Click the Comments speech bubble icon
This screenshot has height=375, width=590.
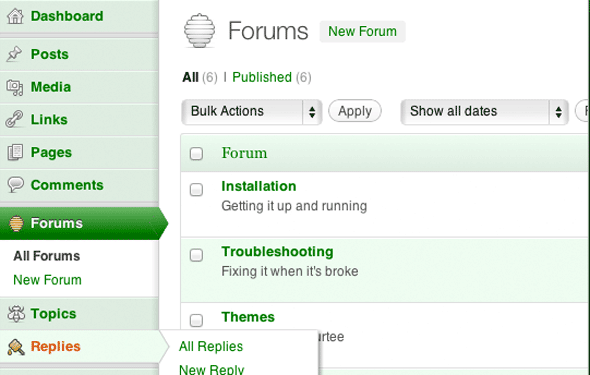coord(15,185)
